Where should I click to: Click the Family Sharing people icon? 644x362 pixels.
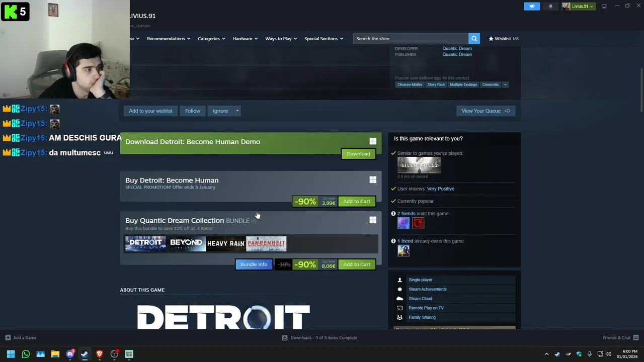[x=400, y=317]
